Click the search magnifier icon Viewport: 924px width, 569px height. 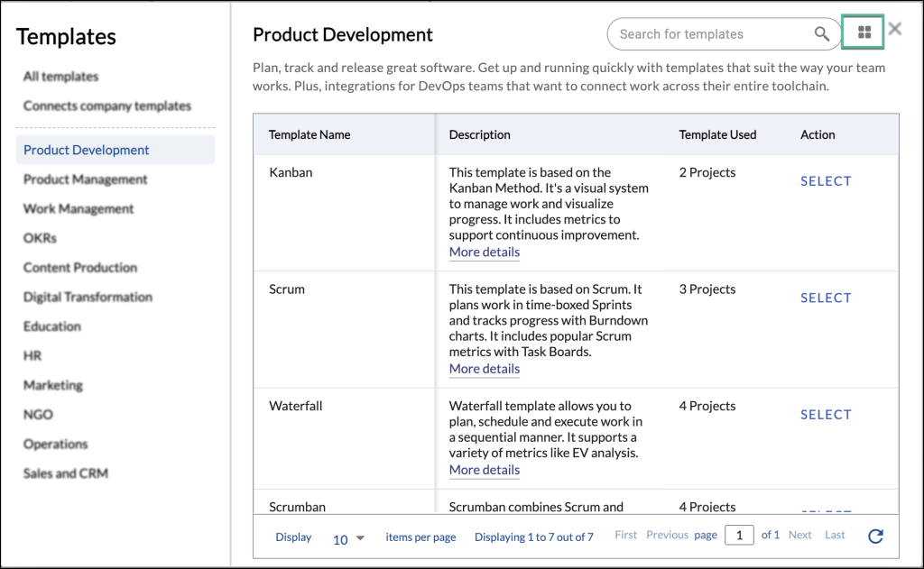coord(821,34)
